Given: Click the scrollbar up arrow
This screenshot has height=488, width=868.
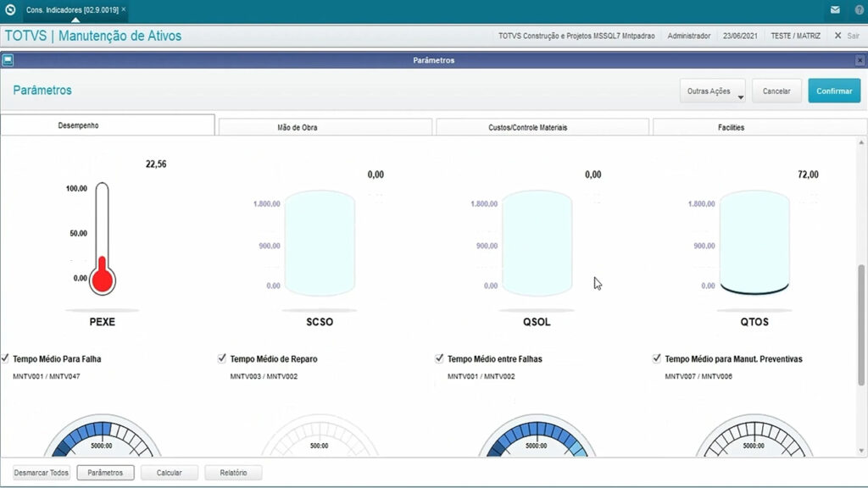Looking at the screenshot, I should click(x=861, y=142).
